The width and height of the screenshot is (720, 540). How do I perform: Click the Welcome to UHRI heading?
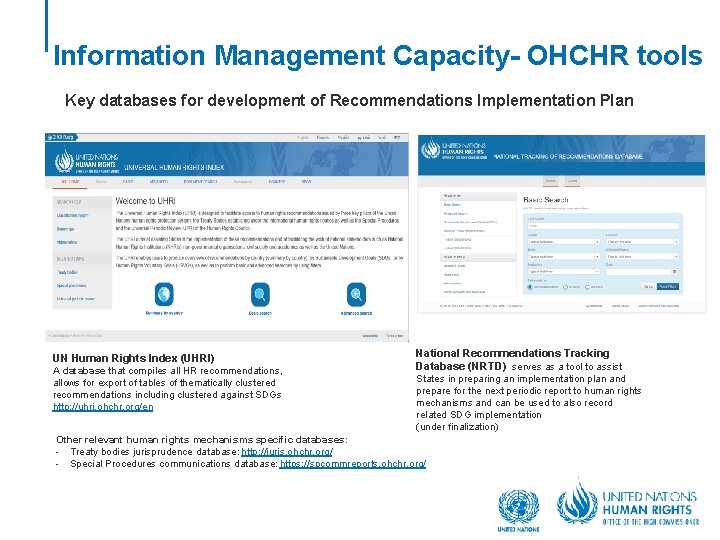(145, 201)
